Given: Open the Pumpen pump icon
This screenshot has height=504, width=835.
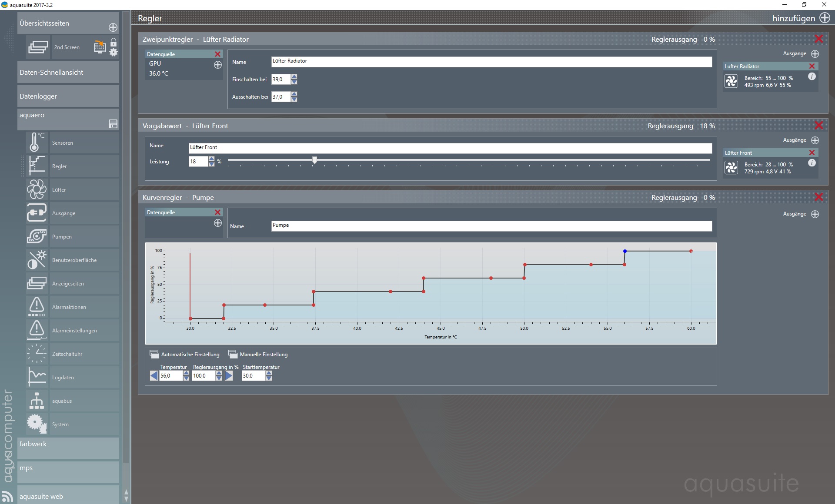Looking at the screenshot, I should point(37,236).
